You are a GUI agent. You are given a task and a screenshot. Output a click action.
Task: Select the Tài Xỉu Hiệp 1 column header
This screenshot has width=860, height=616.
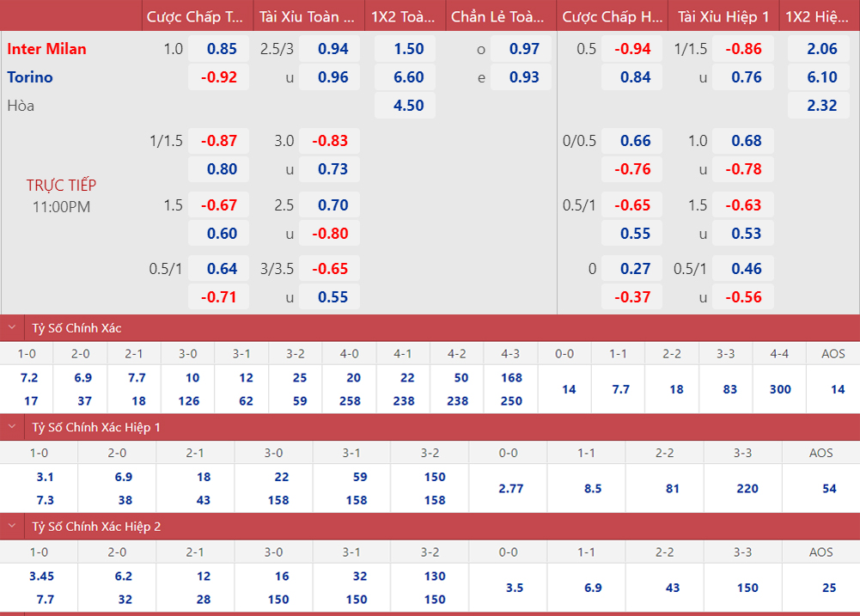[x=723, y=16]
